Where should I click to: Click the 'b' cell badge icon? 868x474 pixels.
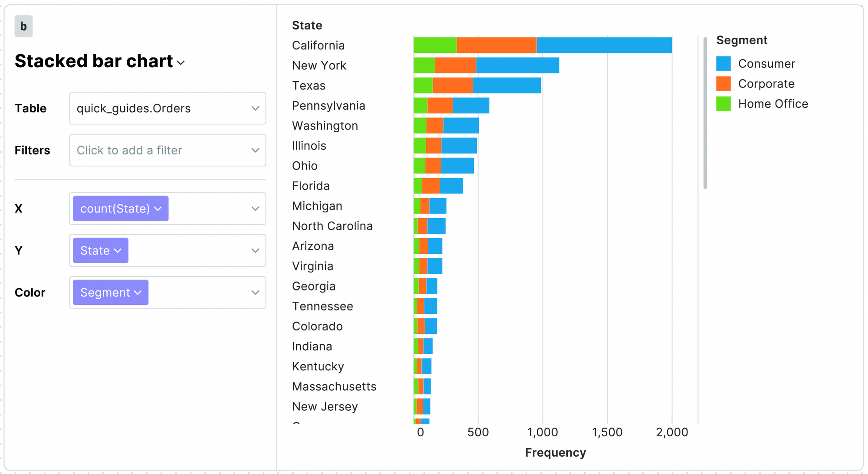coord(23,26)
